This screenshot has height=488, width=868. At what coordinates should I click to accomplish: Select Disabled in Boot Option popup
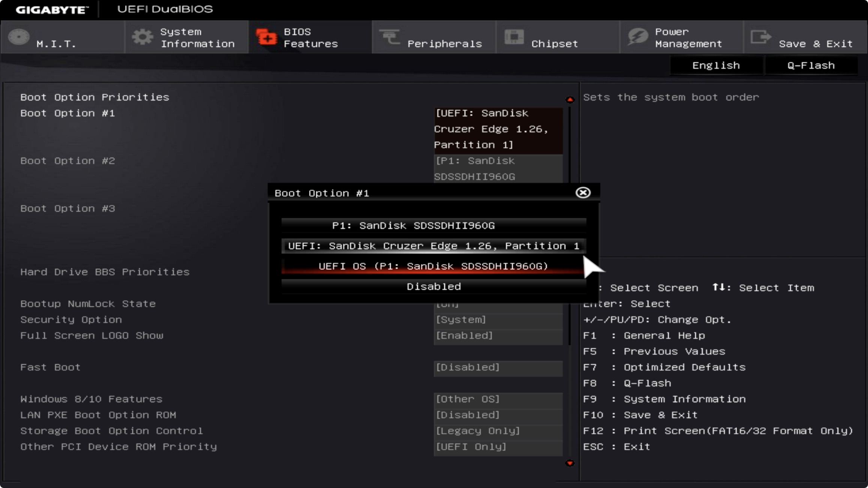click(x=433, y=287)
